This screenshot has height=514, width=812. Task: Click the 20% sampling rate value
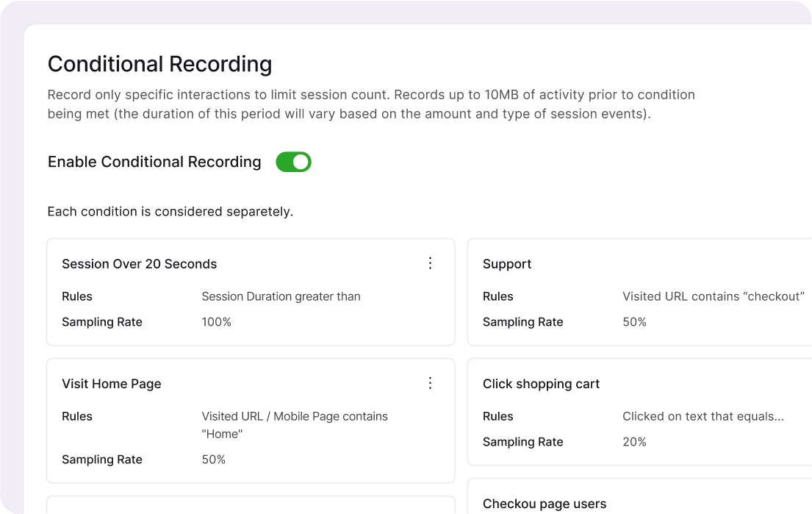[634, 442]
